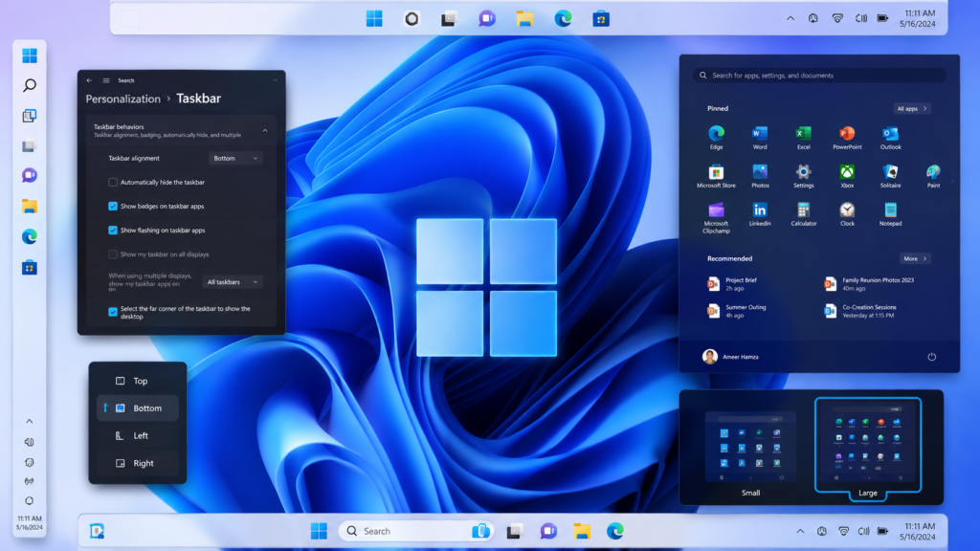
Task: Expand hidden icons chevron on left taskbar
Action: click(x=30, y=421)
